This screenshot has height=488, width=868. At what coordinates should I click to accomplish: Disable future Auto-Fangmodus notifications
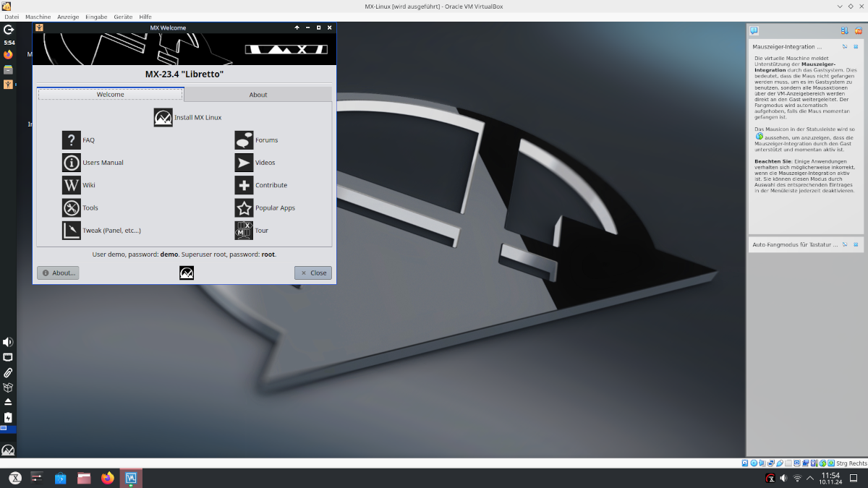click(845, 244)
